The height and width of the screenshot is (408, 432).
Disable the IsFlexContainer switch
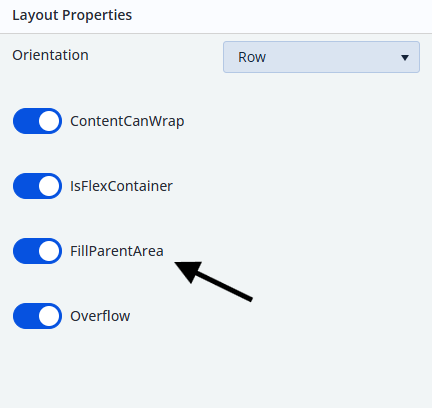tap(37, 186)
